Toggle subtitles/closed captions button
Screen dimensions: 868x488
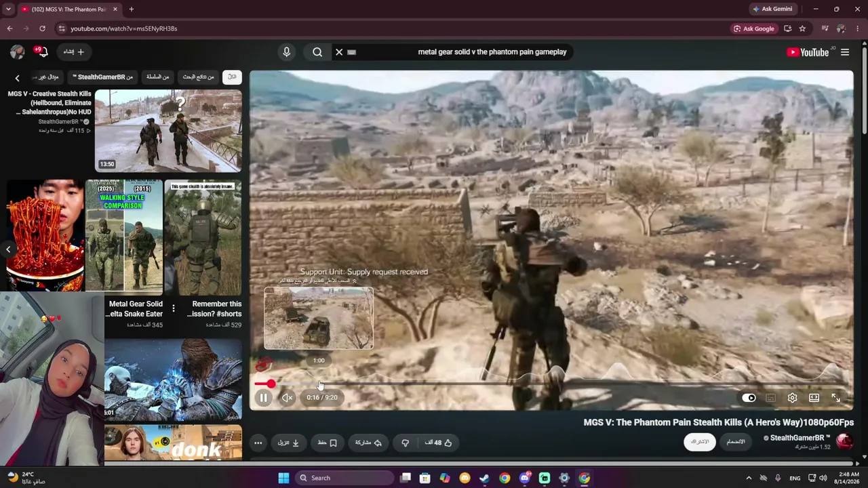pos(770,398)
